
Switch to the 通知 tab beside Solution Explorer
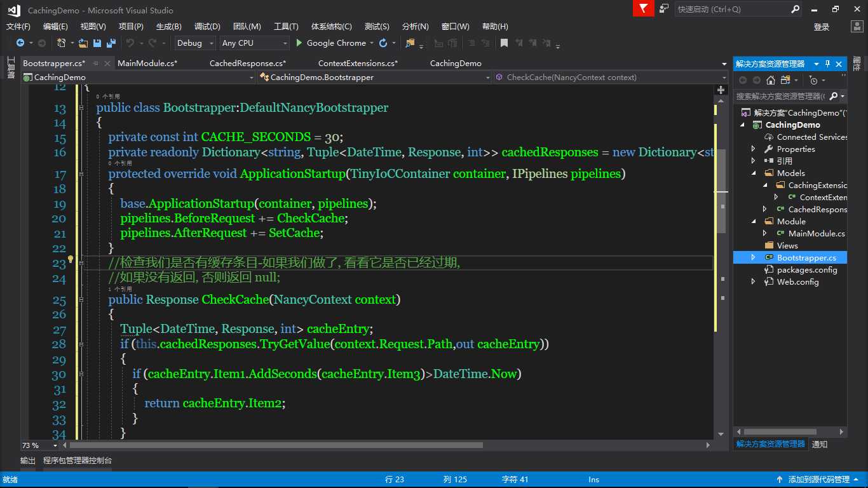pyautogui.click(x=820, y=444)
